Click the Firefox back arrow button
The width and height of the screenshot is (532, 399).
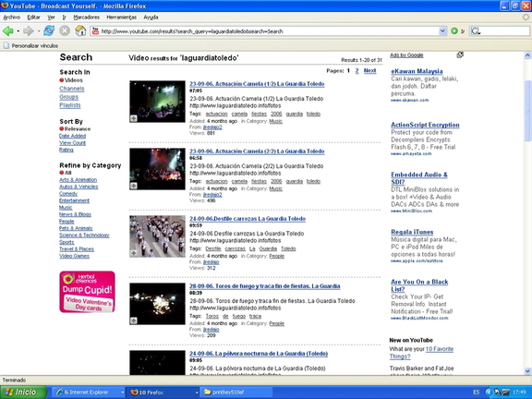[7, 31]
